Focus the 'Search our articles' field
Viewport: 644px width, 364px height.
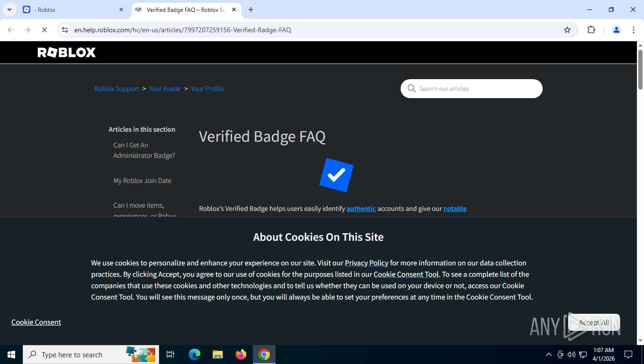[x=472, y=89]
